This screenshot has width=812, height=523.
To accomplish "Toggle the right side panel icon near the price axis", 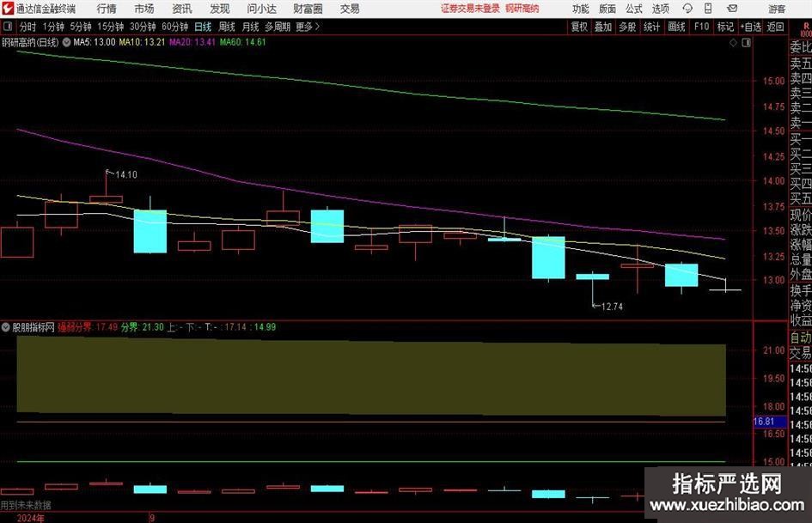I will [746, 43].
